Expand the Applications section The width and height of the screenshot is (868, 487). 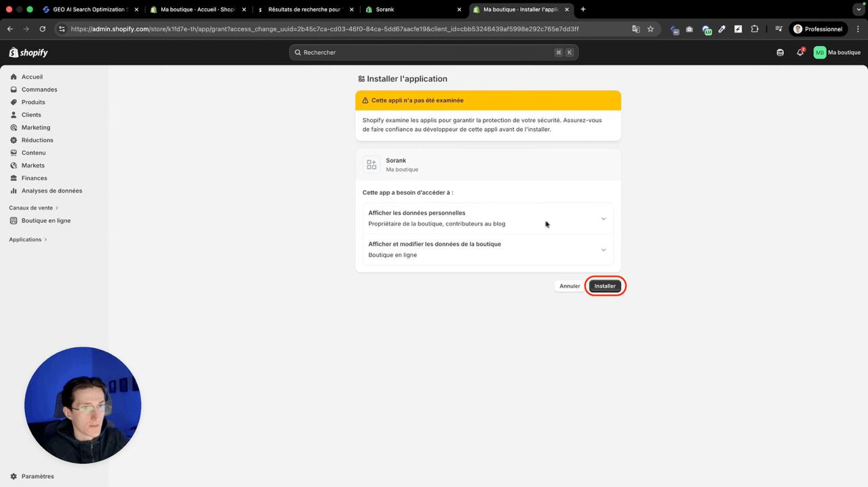tap(27, 239)
